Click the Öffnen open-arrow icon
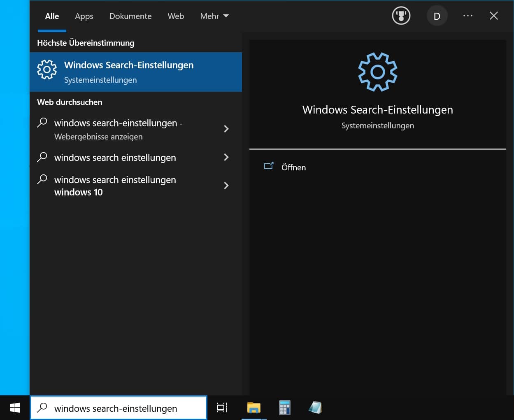Viewport: 514px width, 420px height. click(x=269, y=166)
